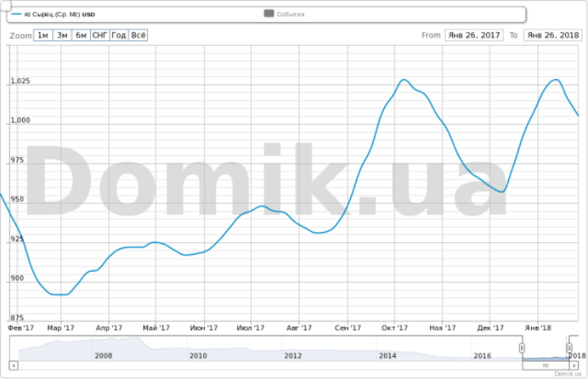Click the 875 price axis label
Screen dimensions: 588x379
click(17, 318)
